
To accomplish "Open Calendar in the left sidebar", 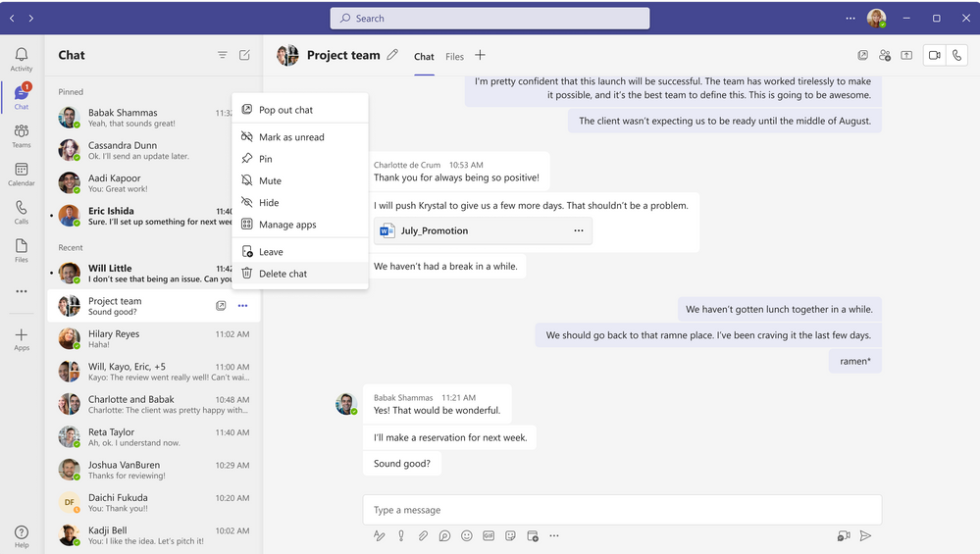I will pos(21,175).
